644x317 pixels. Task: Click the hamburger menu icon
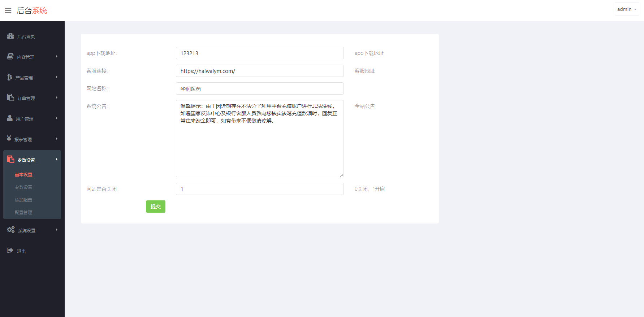8,10
